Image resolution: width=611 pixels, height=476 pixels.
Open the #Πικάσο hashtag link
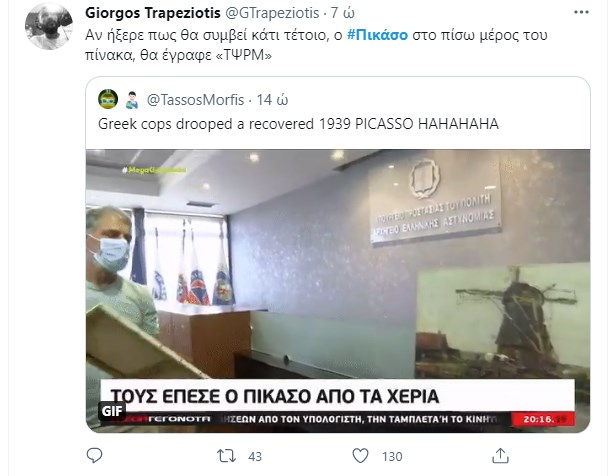(377, 35)
